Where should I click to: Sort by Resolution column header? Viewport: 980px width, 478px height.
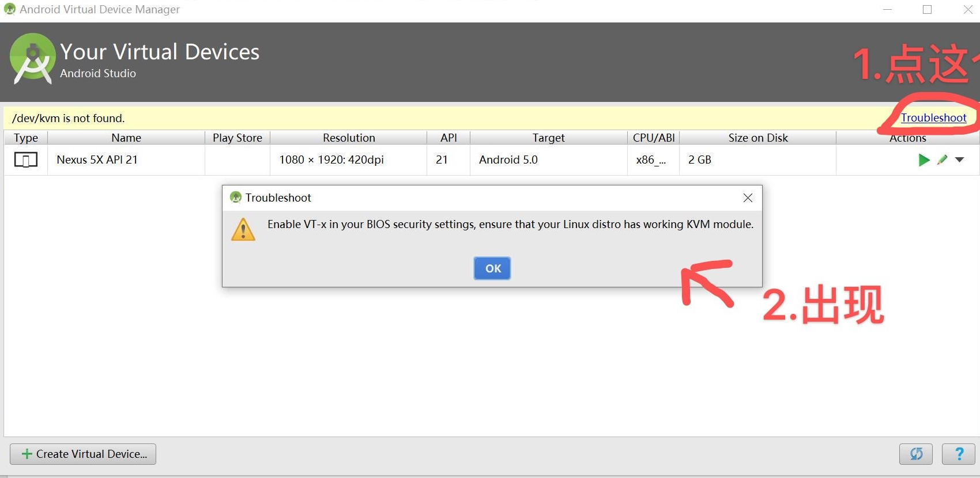349,138
